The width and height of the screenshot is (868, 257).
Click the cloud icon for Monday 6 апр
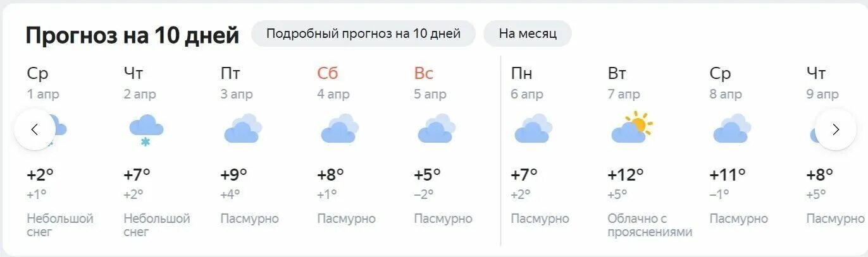[x=533, y=129]
